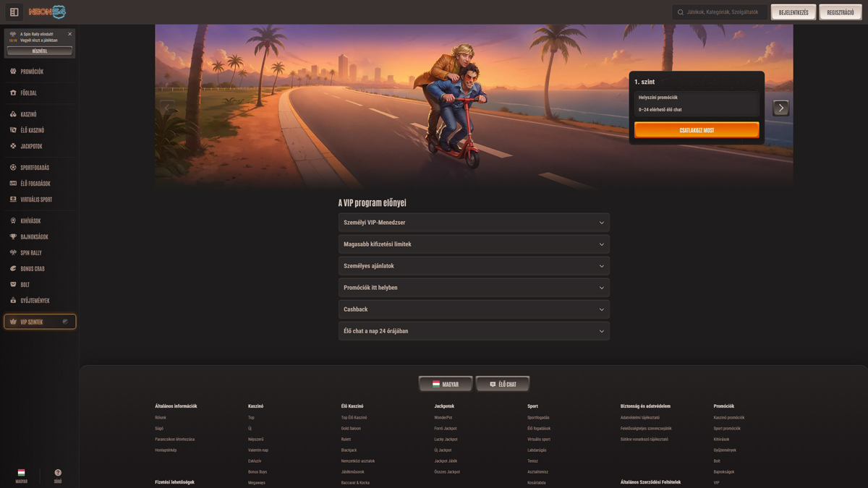Expand the Személyi VIP-Menedzser section
Viewport: 868px width, 488px height.
[x=474, y=223]
